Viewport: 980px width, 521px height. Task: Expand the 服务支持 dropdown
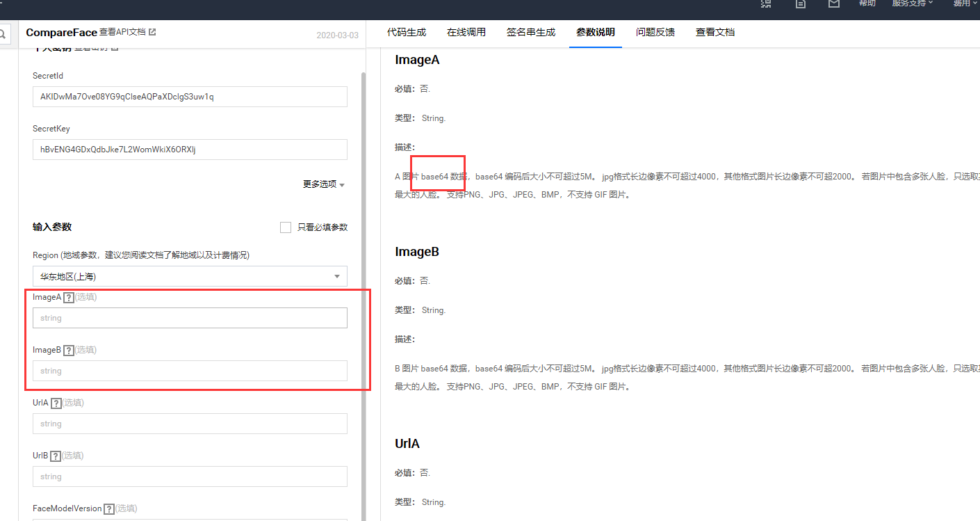point(913,3)
